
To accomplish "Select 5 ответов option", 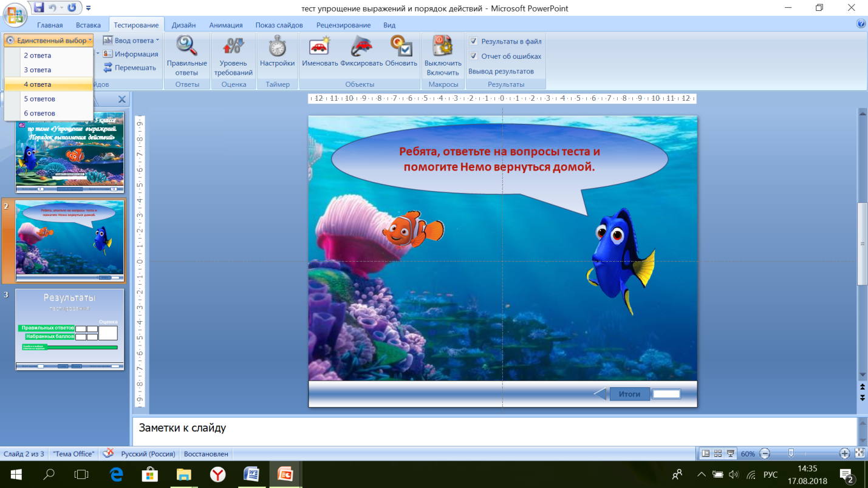I will (x=49, y=99).
